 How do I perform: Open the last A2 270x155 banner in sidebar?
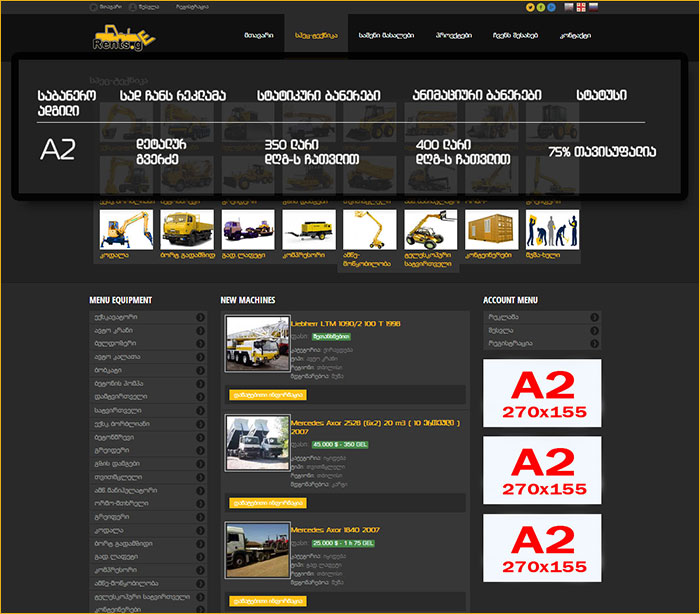pyautogui.click(x=542, y=548)
